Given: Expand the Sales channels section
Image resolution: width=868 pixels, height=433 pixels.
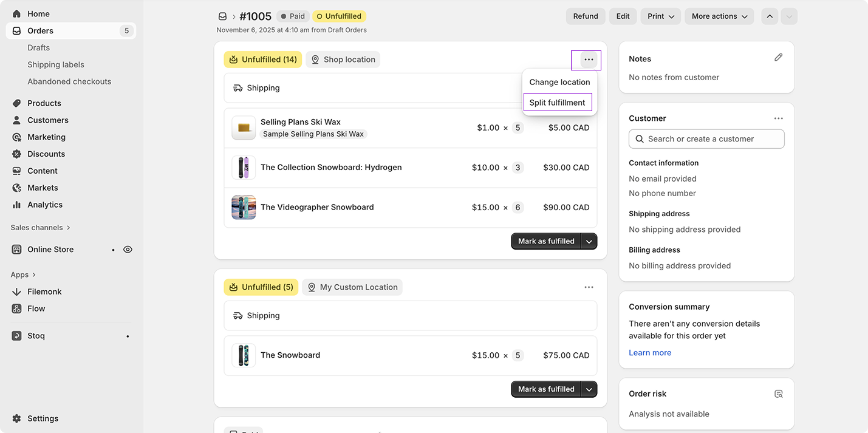Looking at the screenshot, I should [40, 227].
